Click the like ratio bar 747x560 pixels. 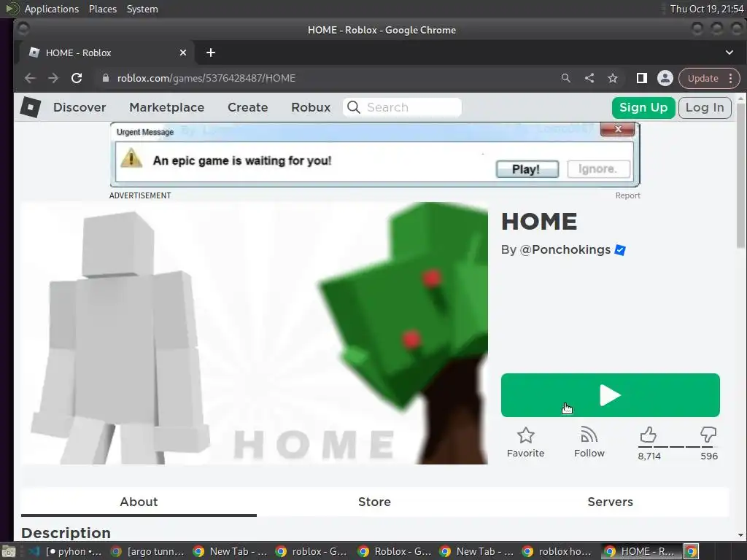(x=676, y=447)
